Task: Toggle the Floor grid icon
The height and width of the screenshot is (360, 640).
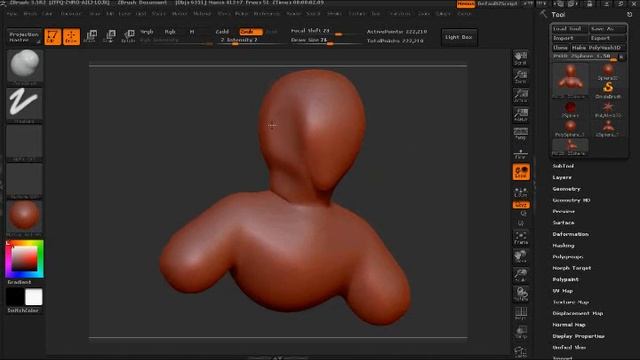Action: click(x=520, y=153)
